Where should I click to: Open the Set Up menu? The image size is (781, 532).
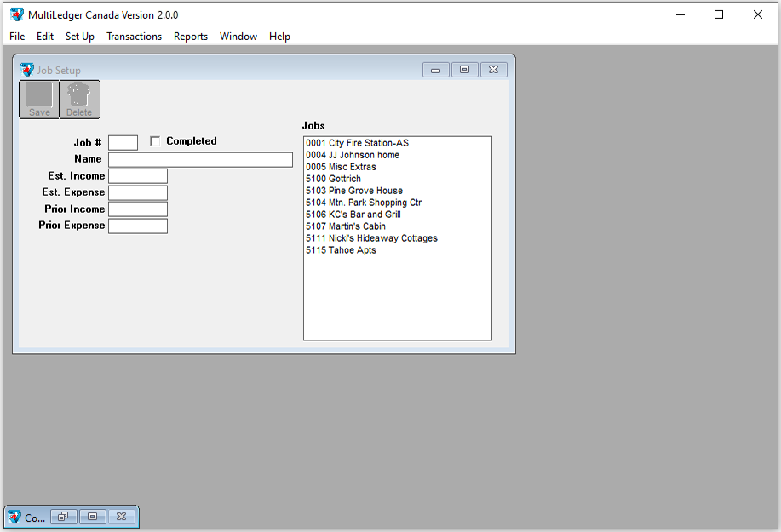[80, 37]
